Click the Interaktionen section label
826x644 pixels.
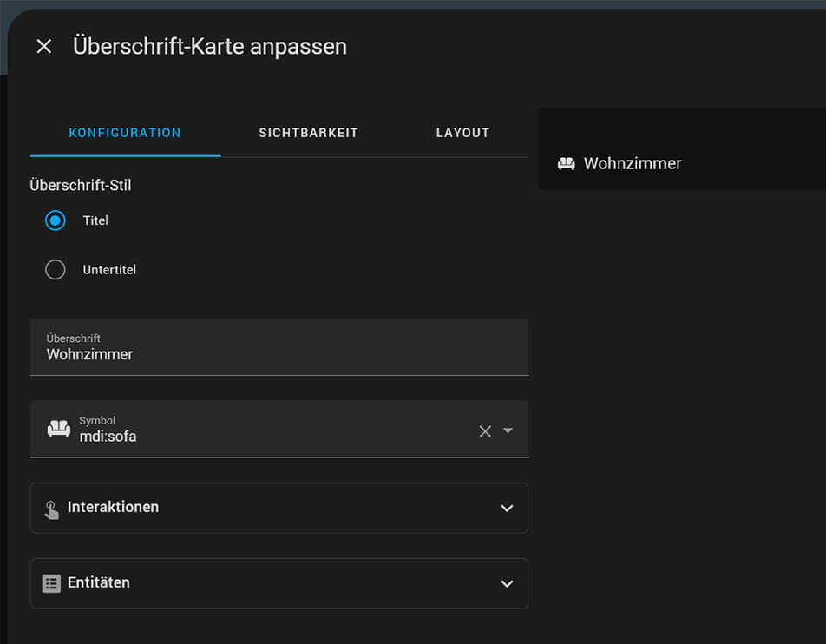pyautogui.click(x=113, y=507)
